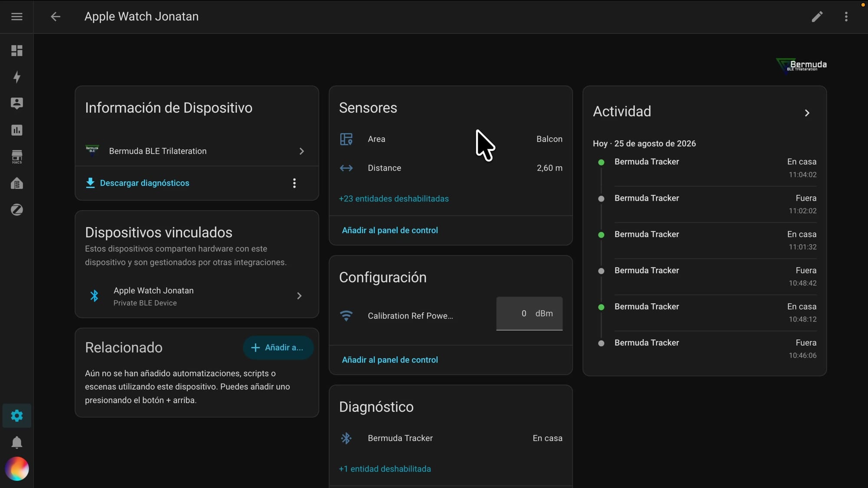
Task: Open the bar chart history sidebar icon
Action: pyautogui.click(x=17, y=130)
